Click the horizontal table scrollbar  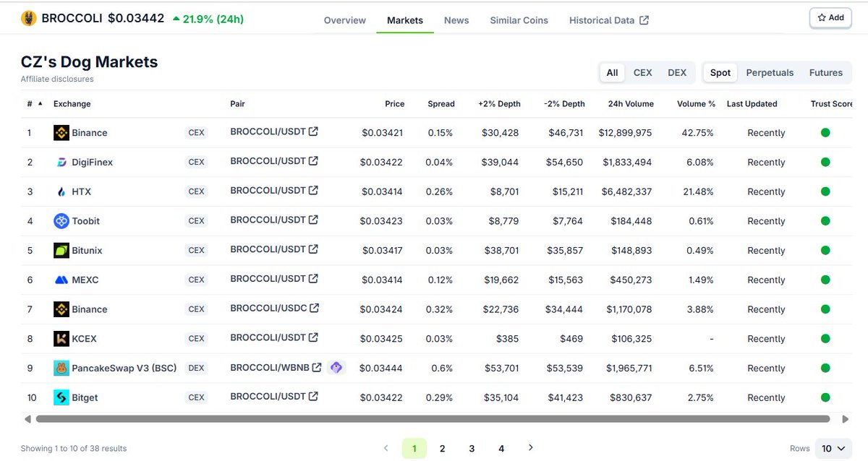click(433, 418)
